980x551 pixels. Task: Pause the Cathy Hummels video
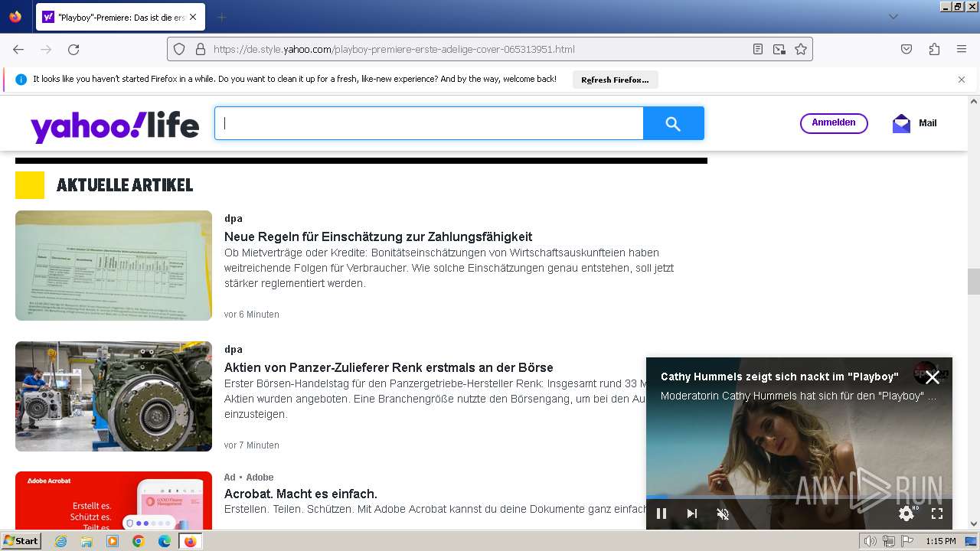661,514
